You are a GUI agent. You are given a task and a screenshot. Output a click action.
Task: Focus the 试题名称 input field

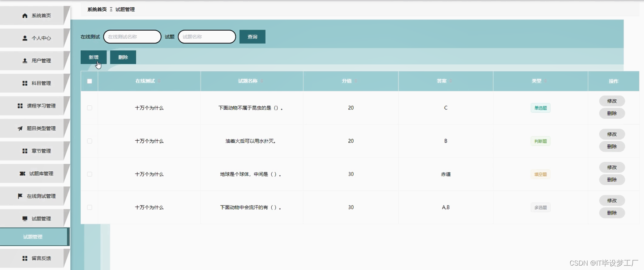click(207, 37)
